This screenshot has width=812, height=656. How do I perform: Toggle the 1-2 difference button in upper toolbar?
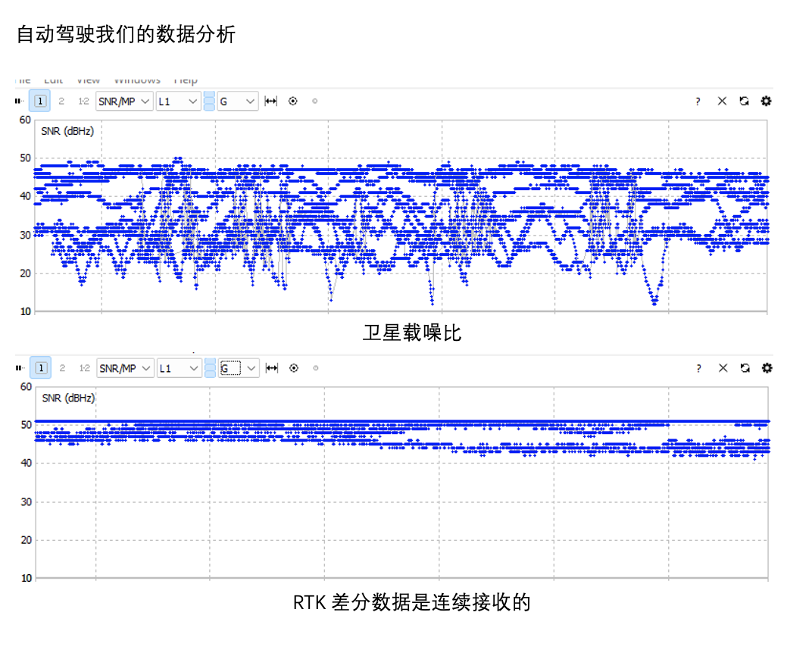coord(84,102)
